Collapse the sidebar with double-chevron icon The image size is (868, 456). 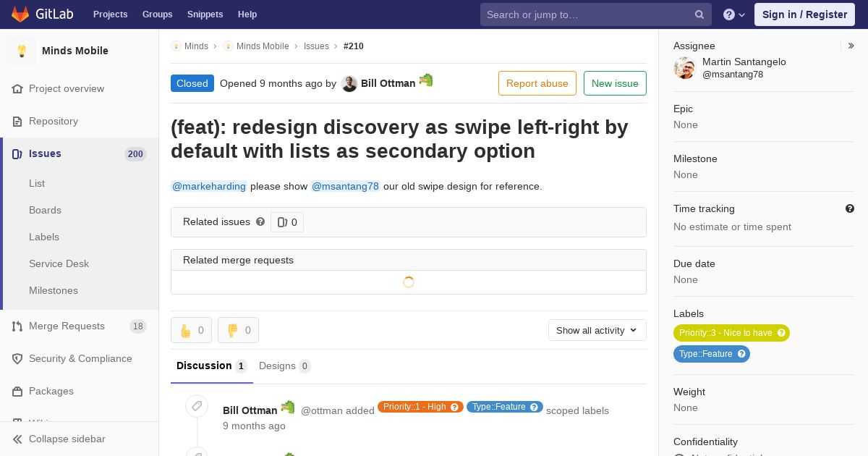coord(17,439)
